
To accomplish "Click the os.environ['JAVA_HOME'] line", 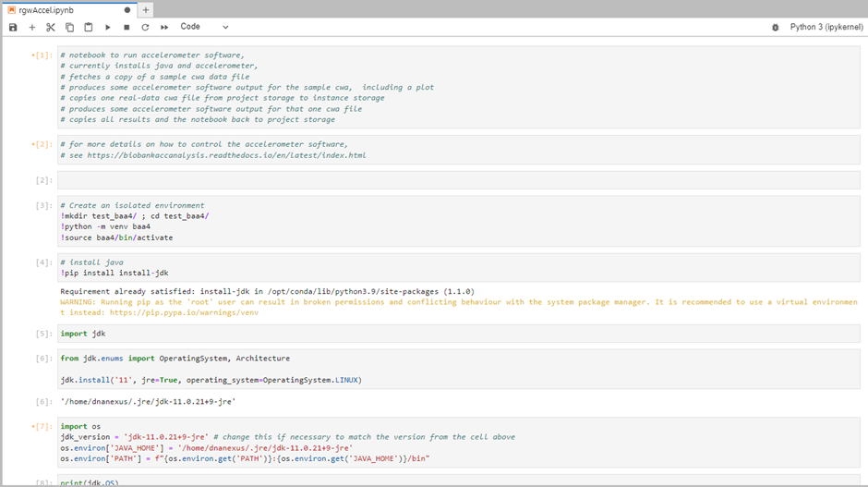I will [207, 447].
